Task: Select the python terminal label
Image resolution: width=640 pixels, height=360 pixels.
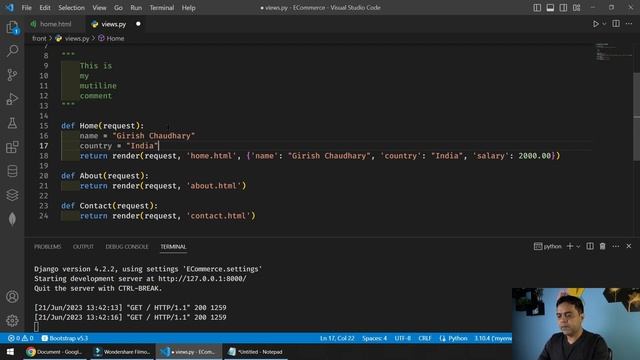Action: pyautogui.click(x=548, y=246)
